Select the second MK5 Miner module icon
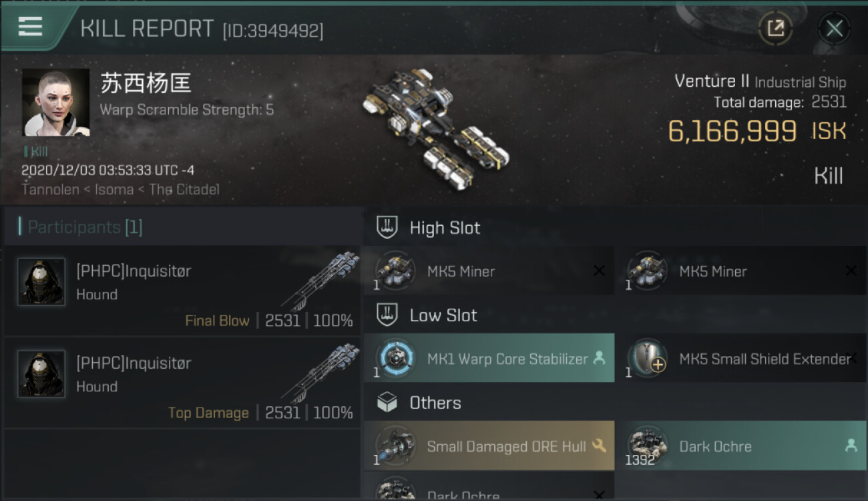The width and height of the screenshot is (868, 501). [647, 271]
